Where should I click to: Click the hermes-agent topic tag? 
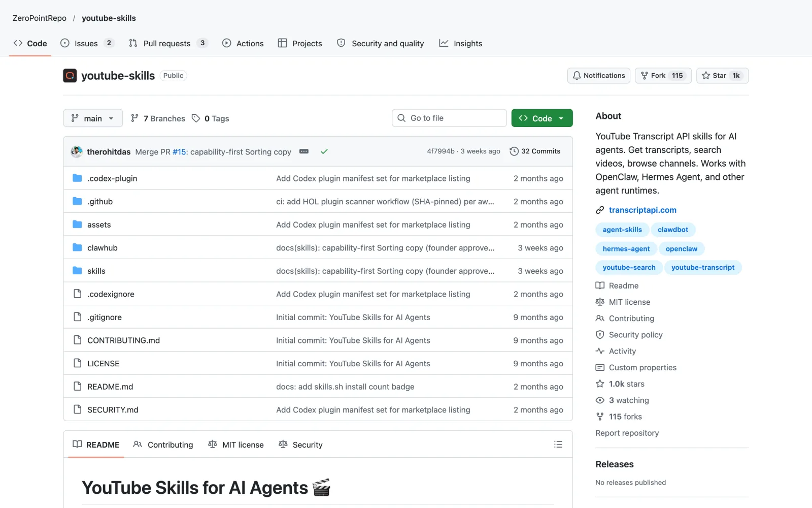pyautogui.click(x=626, y=249)
